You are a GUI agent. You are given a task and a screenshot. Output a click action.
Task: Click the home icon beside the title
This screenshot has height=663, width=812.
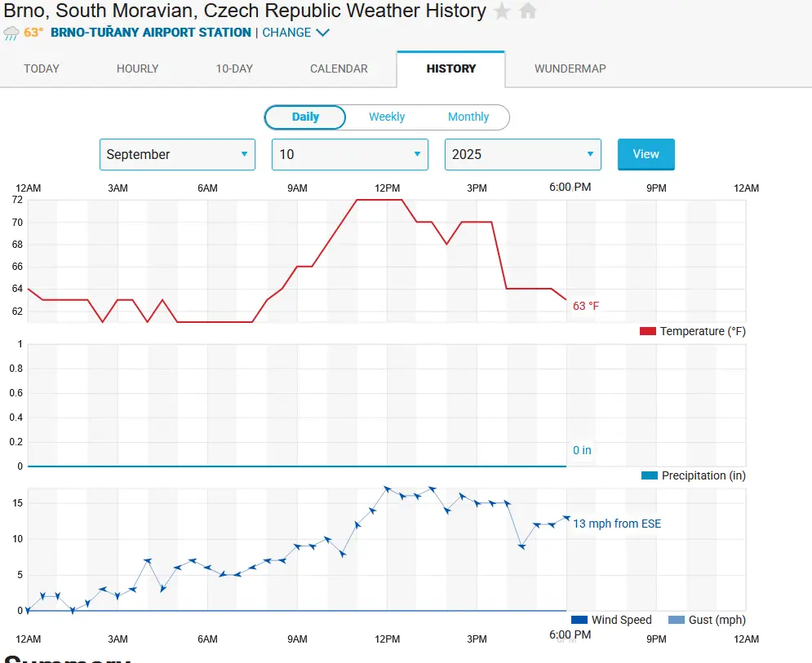click(528, 11)
